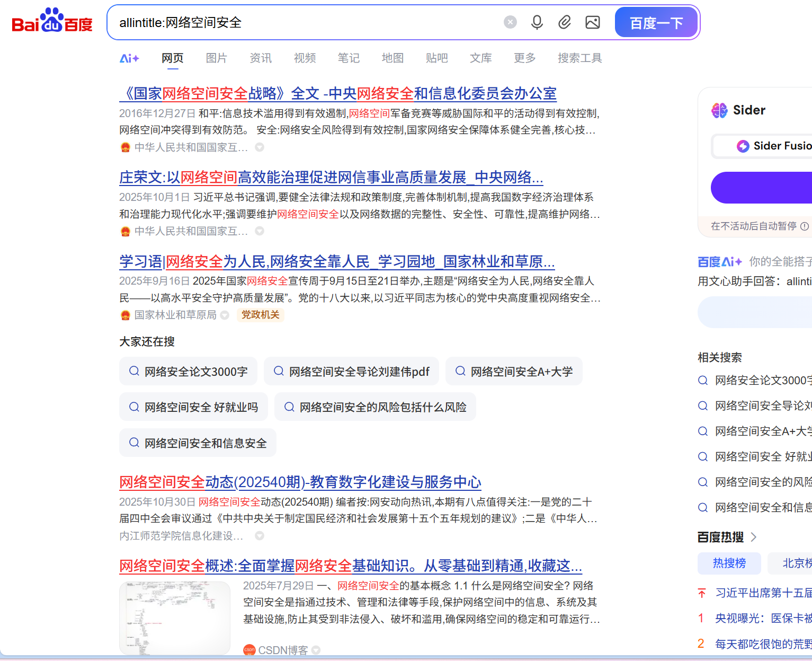
Task: Click the Baidu logo
Action: 52,21
